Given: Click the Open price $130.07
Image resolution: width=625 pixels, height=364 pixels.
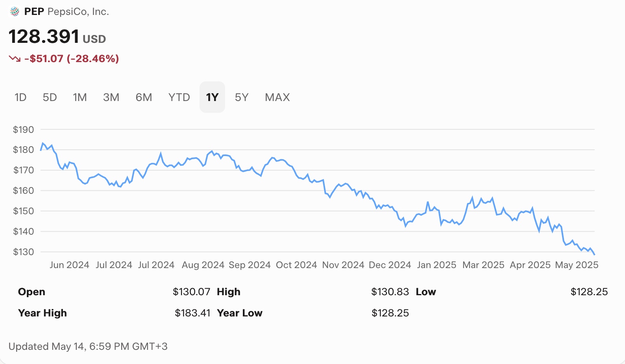Looking at the screenshot, I should click(x=191, y=292).
